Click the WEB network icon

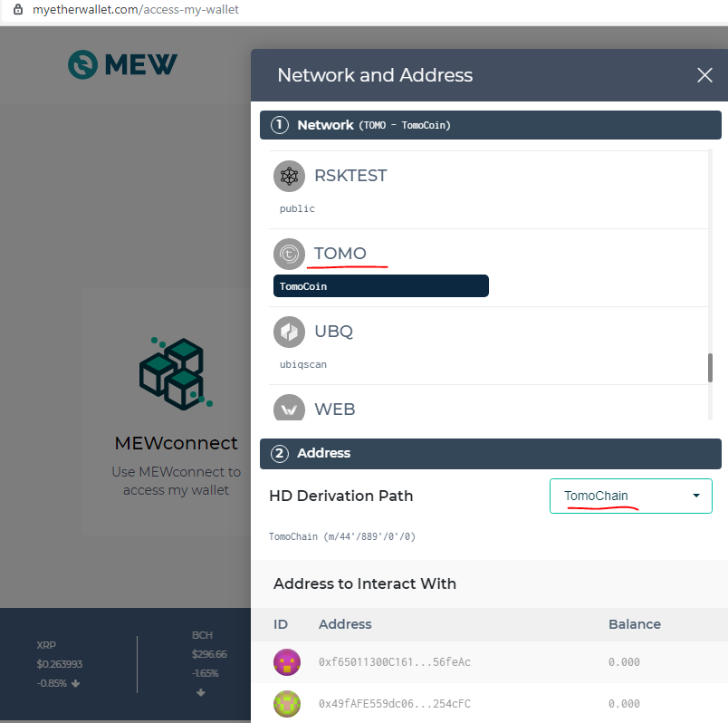point(289,408)
